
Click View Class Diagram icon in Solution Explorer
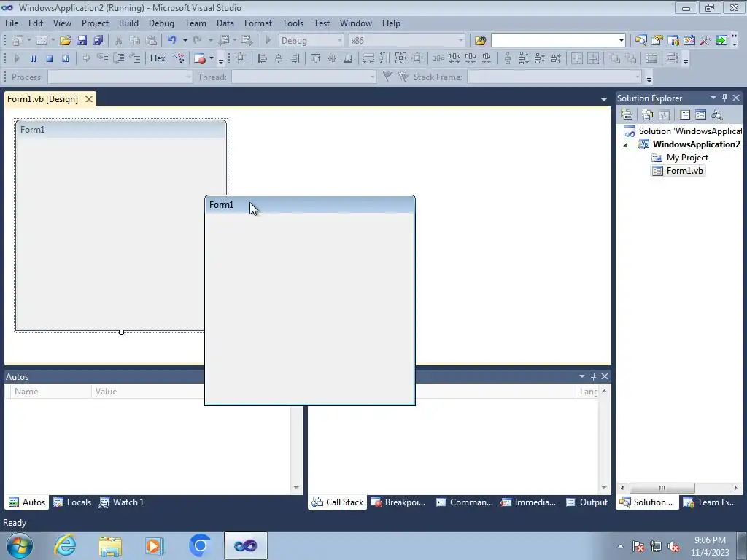tap(716, 114)
